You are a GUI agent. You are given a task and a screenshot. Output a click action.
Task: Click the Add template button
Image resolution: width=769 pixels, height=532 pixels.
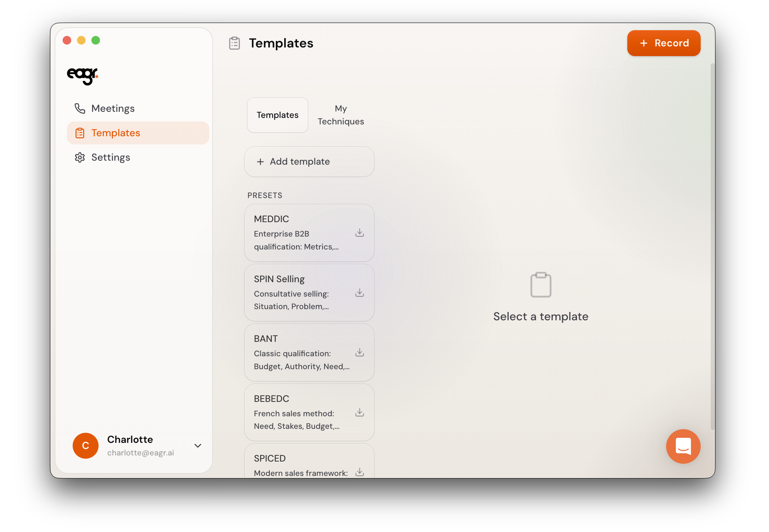[x=309, y=162]
